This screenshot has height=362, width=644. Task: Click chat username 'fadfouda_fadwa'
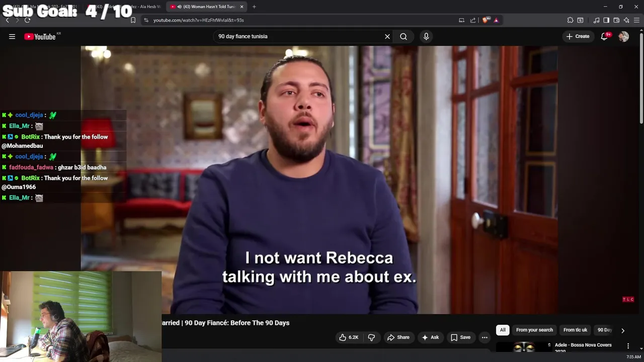[31, 167]
